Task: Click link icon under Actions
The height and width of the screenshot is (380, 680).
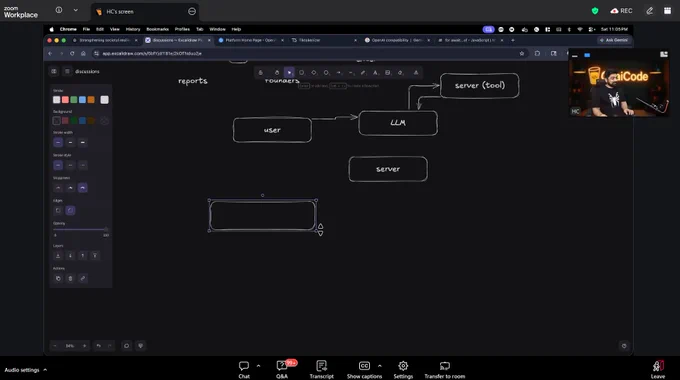Action: pos(82,278)
